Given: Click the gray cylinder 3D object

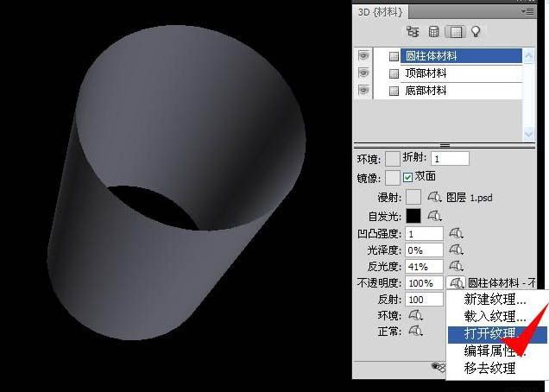Looking at the screenshot, I should point(176,182).
